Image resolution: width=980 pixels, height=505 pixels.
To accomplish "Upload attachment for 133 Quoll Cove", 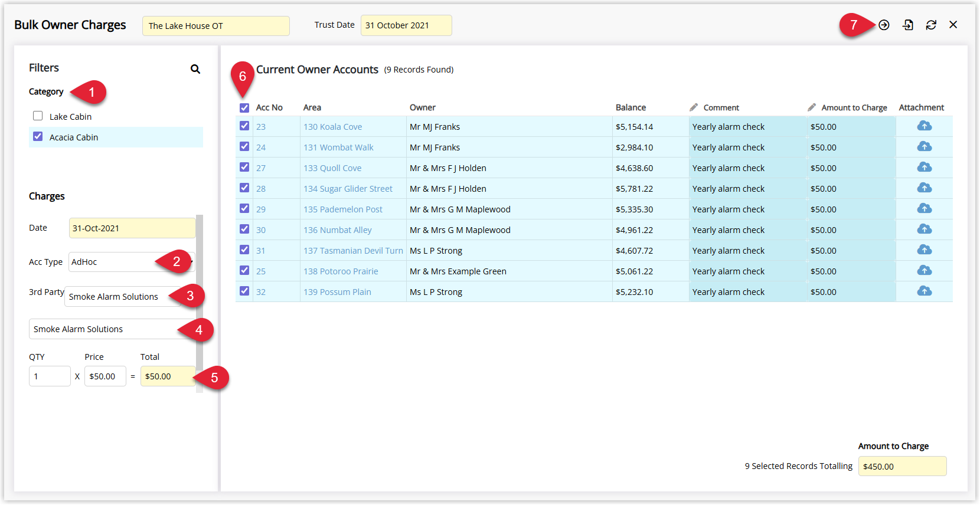I will point(925,167).
